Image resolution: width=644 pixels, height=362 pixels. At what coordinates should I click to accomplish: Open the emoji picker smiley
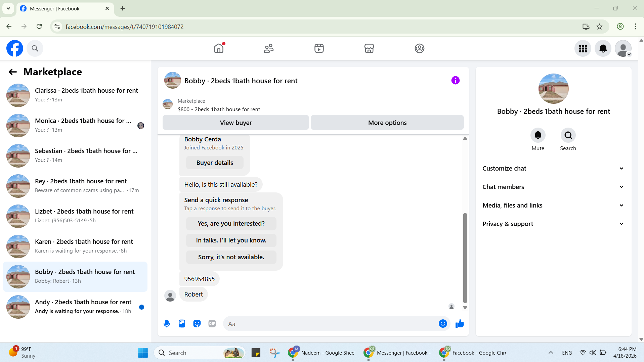pos(443,324)
